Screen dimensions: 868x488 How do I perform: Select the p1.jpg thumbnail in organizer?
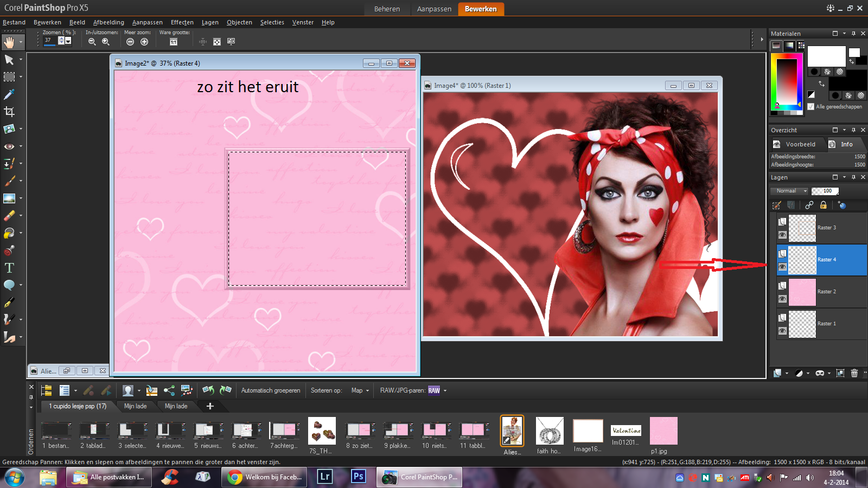tap(663, 432)
